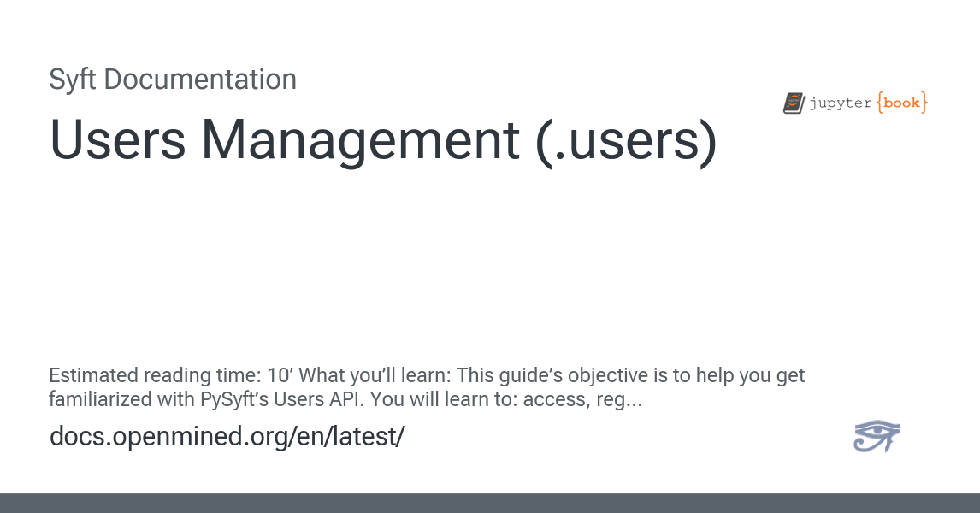Image resolution: width=980 pixels, height=513 pixels.
Task: Click the Jupyter Book combined branding logo
Action: [x=853, y=103]
